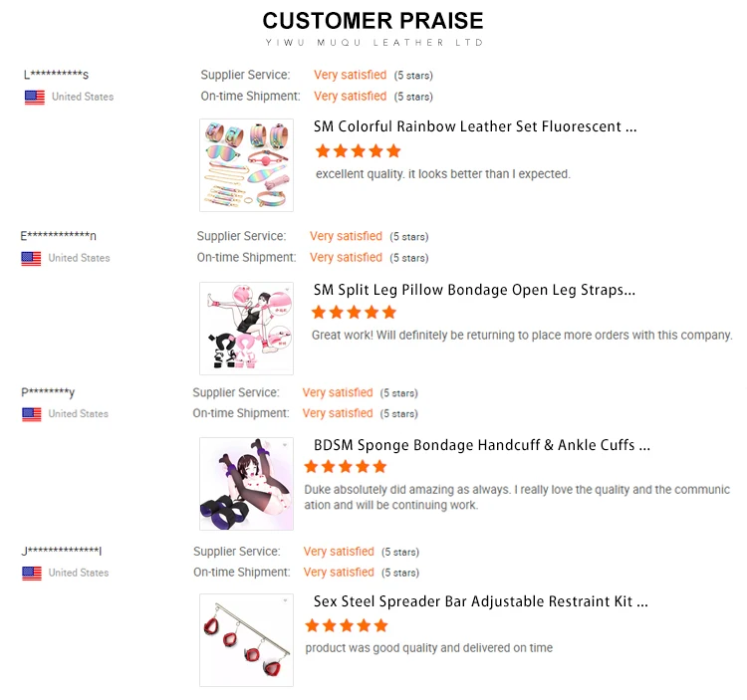Click reviewer name L**********s
Viewport: 747px width, 700px height.
56,75
